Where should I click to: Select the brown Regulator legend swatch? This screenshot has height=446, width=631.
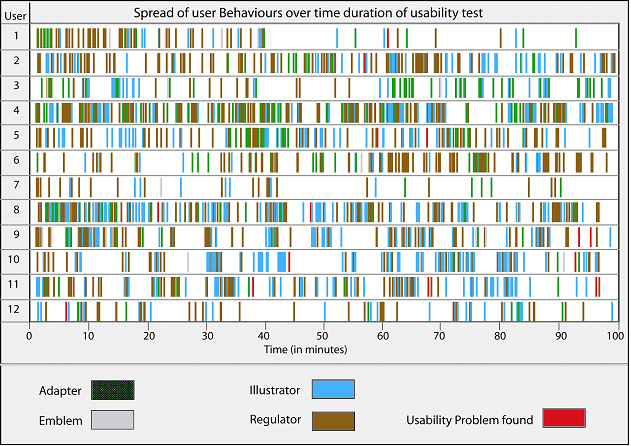coord(334,420)
